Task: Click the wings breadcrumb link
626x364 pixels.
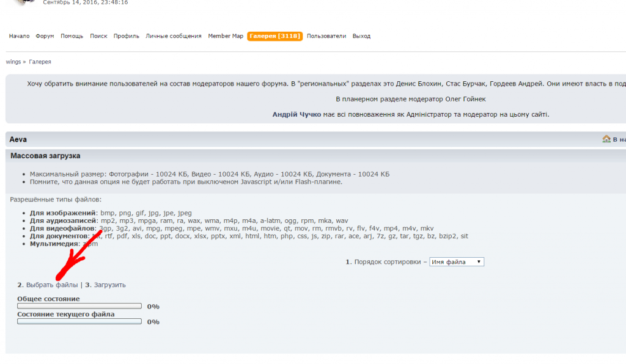Action: [13, 62]
